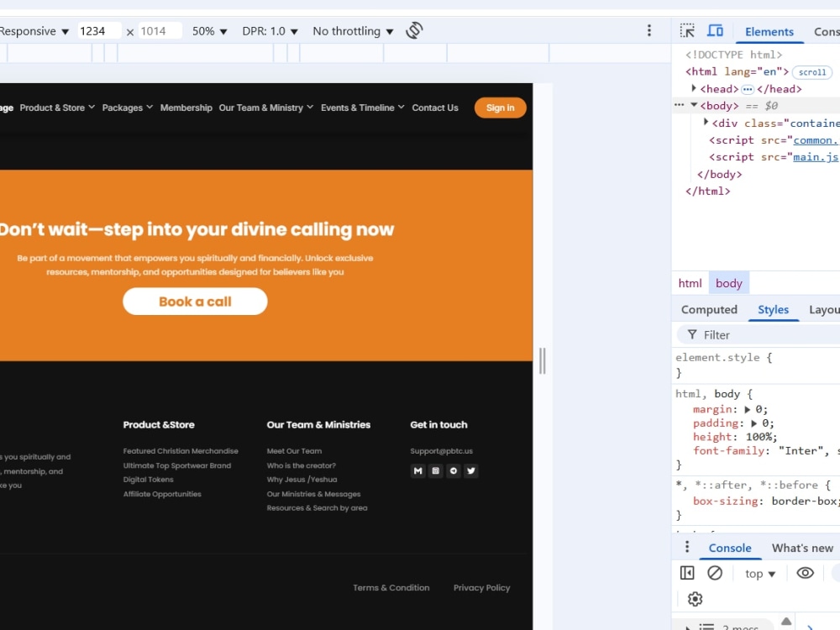The width and height of the screenshot is (840, 630).
Task: Click the third social icon in footer
Action: 454,471
